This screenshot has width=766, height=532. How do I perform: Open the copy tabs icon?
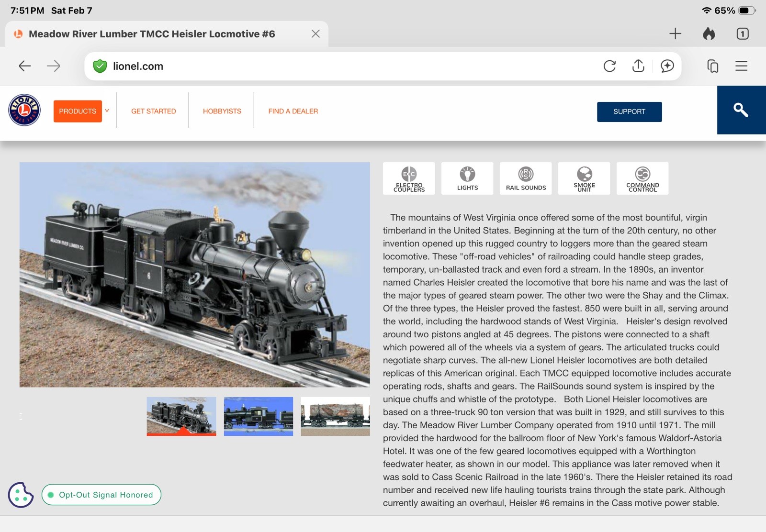click(x=713, y=66)
